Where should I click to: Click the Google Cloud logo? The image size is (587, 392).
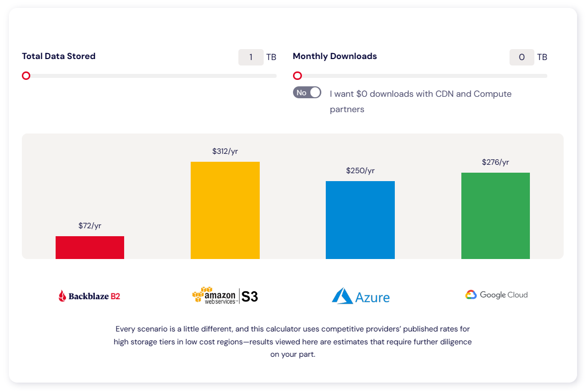point(497,295)
